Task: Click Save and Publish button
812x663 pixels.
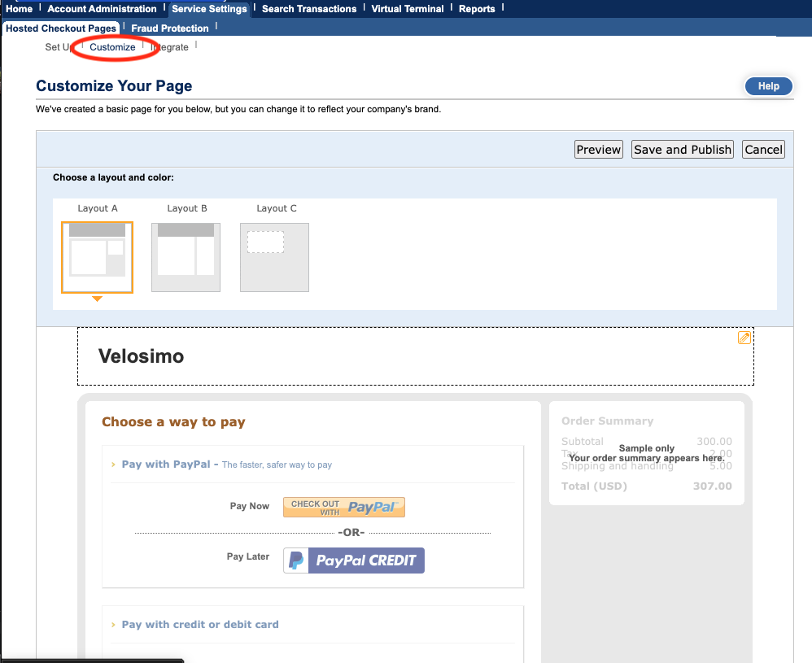Action: tap(683, 149)
